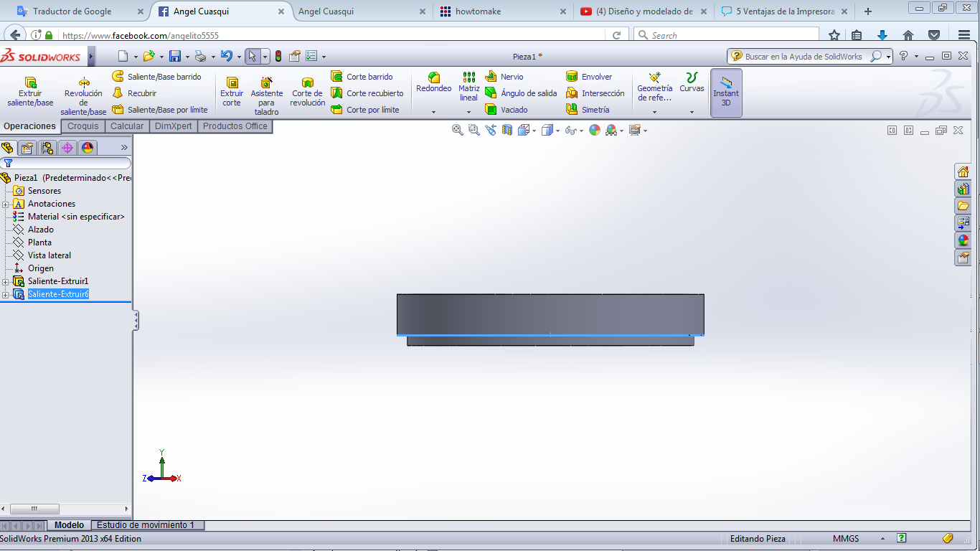
Task: Select the Recubrir feature
Action: (134, 93)
